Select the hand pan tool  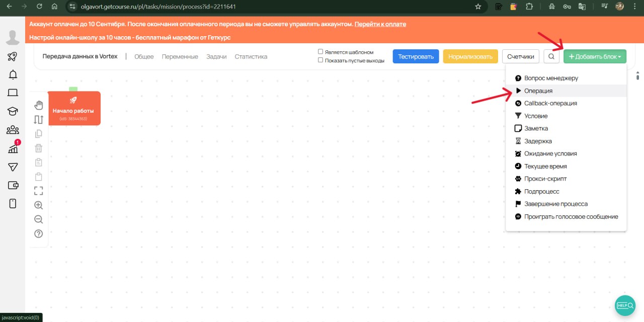39,105
